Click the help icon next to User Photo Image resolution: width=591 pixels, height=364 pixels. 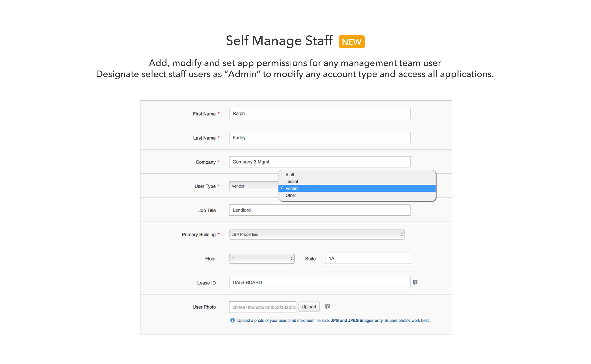tap(327, 307)
